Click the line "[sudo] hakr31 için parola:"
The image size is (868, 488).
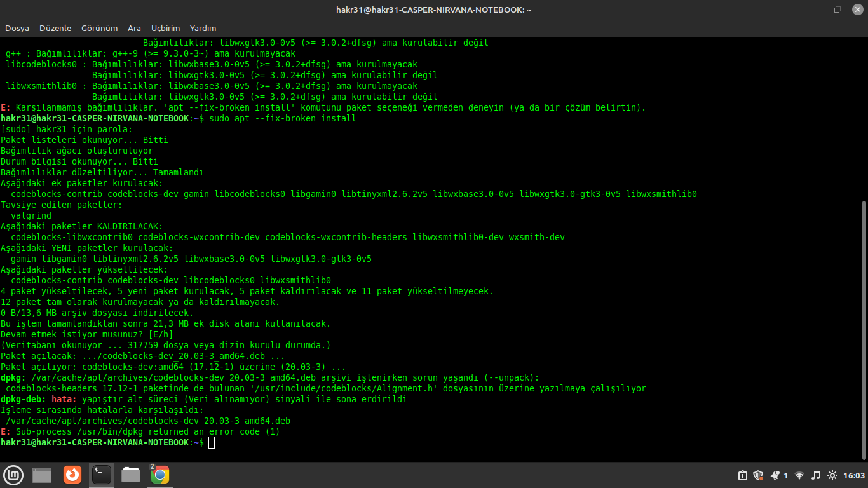[x=67, y=129]
